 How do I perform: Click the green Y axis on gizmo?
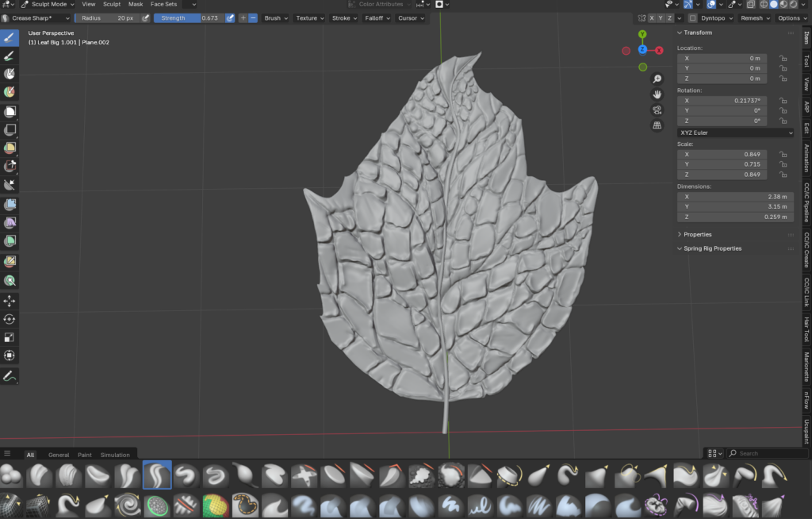point(642,35)
